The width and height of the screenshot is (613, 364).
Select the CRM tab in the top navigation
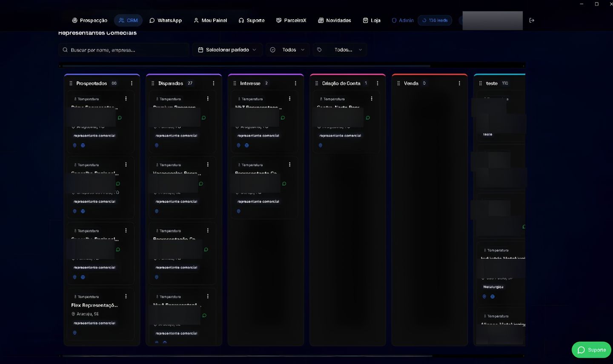tap(128, 20)
